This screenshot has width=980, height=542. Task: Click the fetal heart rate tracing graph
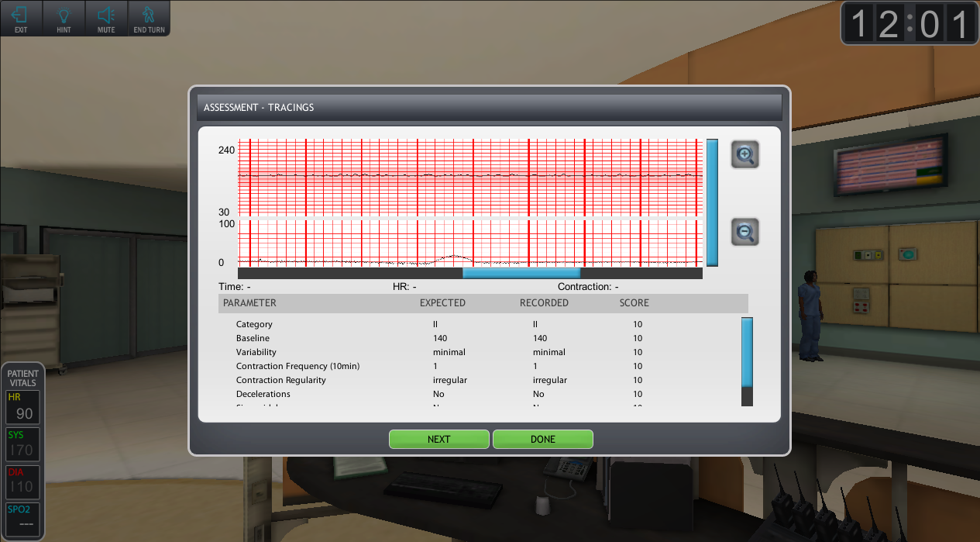[469, 177]
